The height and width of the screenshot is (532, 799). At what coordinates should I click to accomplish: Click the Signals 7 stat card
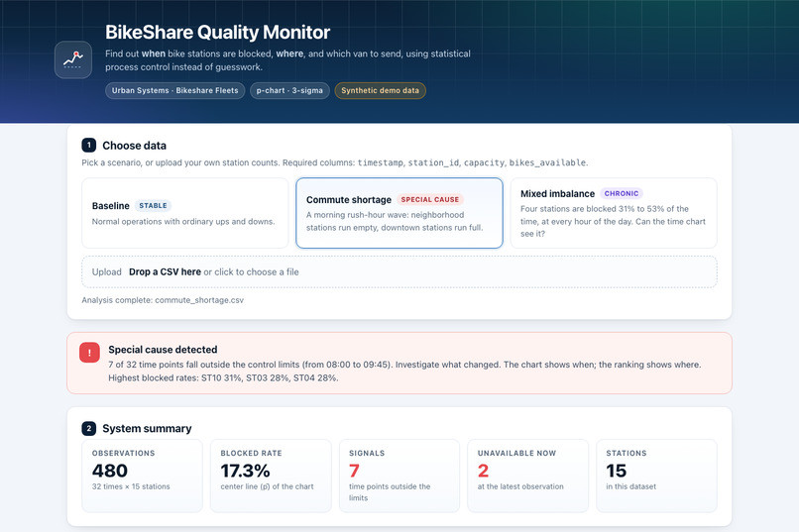point(399,476)
